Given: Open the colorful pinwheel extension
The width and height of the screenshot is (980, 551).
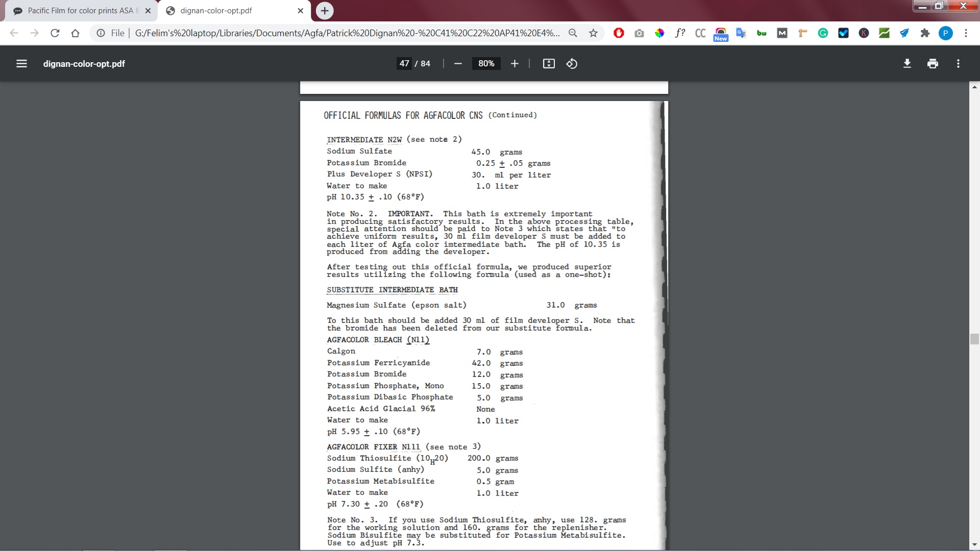Looking at the screenshot, I should pyautogui.click(x=659, y=33).
